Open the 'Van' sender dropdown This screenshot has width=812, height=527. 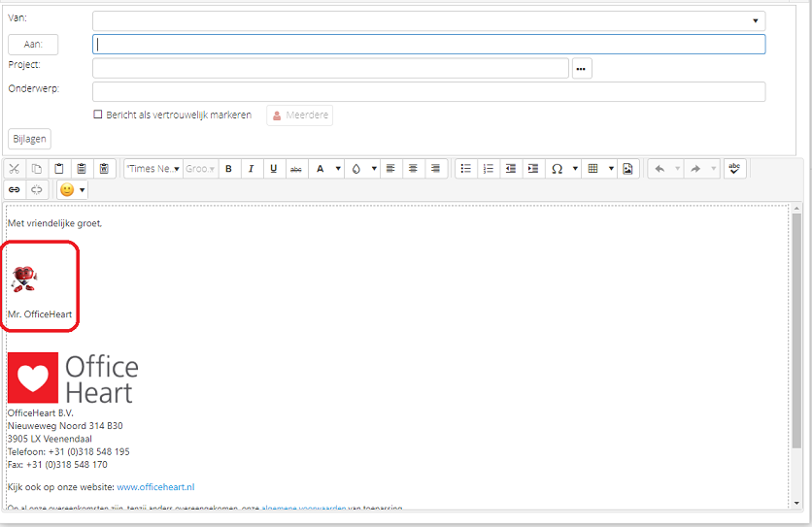(755, 20)
